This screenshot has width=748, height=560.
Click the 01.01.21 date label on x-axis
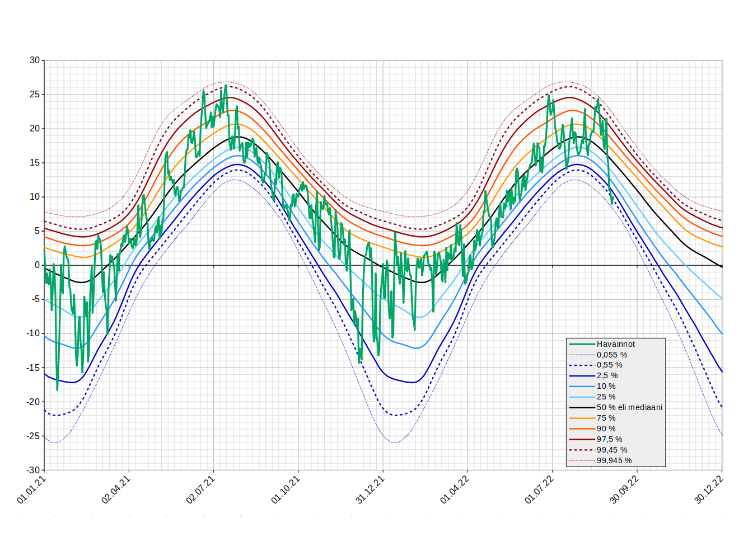pyautogui.click(x=31, y=490)
